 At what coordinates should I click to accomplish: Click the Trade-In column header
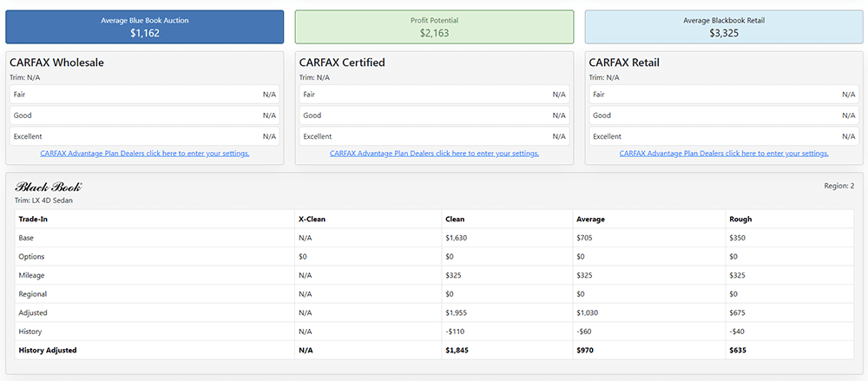point(33,219)
